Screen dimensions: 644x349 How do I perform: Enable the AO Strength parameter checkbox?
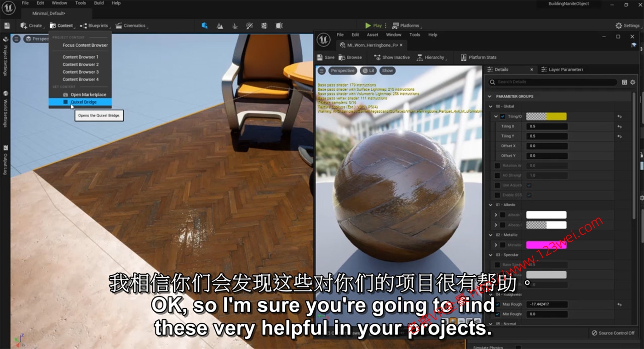click(497, 175)
